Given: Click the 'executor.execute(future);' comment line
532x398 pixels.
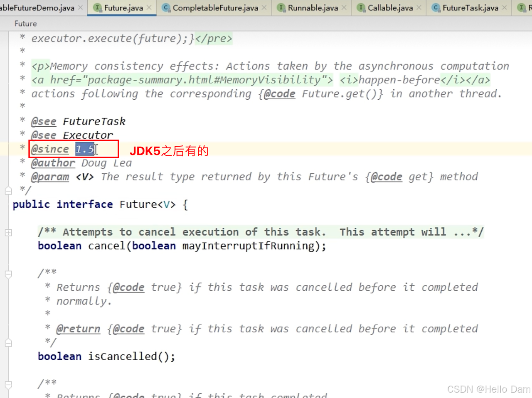Looking at the screenshot, I should [132, 38].
